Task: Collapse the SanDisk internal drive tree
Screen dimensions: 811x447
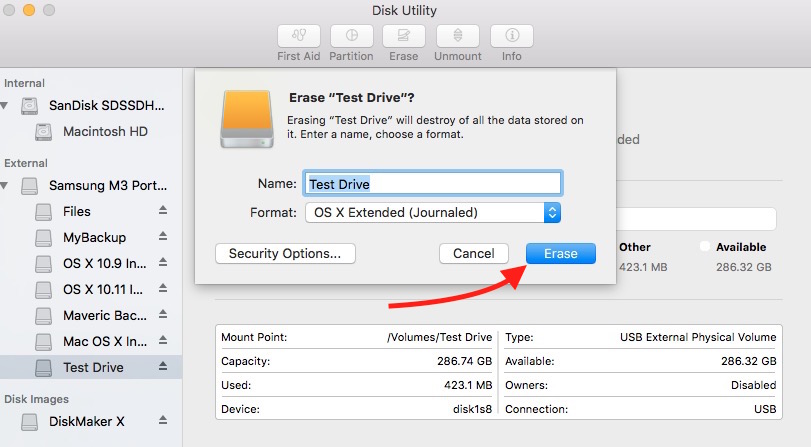Action: tap(7, 105)
